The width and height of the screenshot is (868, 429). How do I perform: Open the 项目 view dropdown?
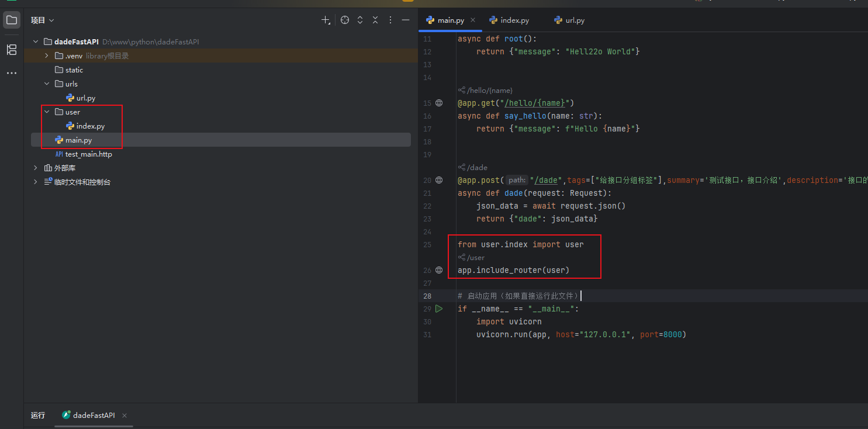click(42, 20)
